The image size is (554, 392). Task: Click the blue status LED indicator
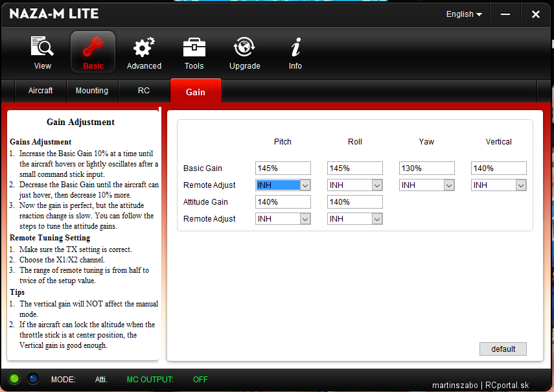coord(33,378)
